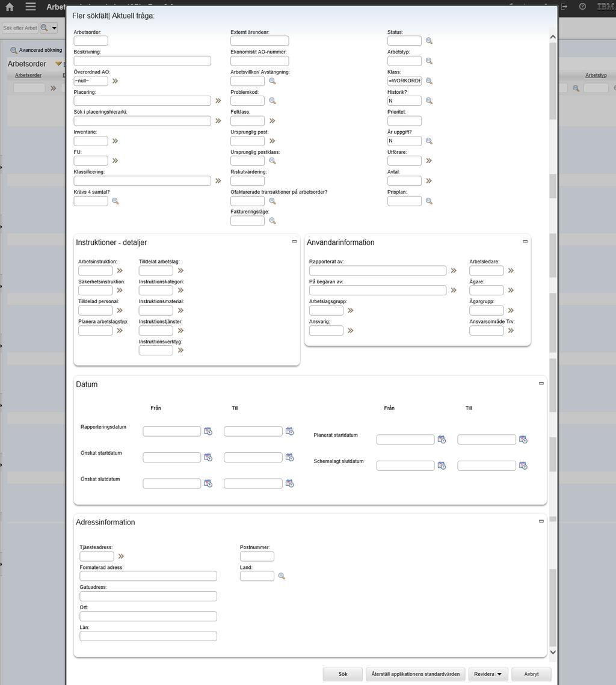The height and width of the screenshot is (685, 616).
Task: Click the Avancerad sökning magnifier icon
Action: pos(14,51)
